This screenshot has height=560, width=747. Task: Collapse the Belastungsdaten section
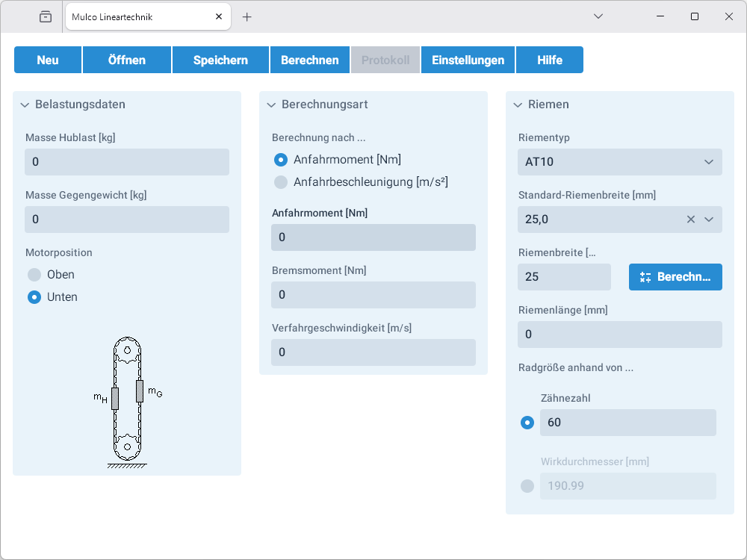pyautogui.click(x=25, y=105)
